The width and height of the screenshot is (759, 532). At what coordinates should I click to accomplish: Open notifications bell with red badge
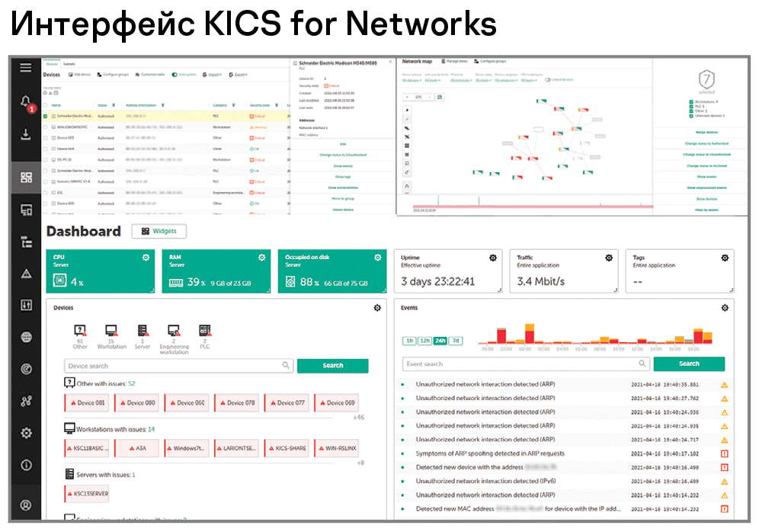(26, 102)
